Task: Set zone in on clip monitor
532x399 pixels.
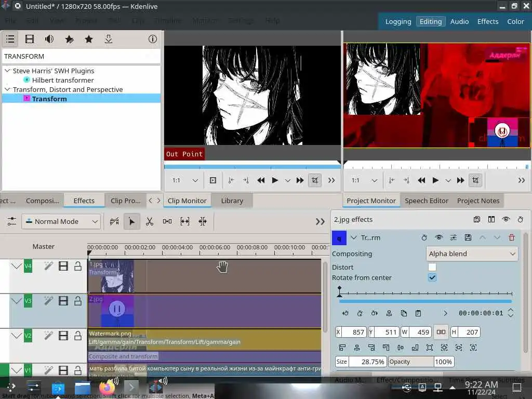Action: (231, 180)
